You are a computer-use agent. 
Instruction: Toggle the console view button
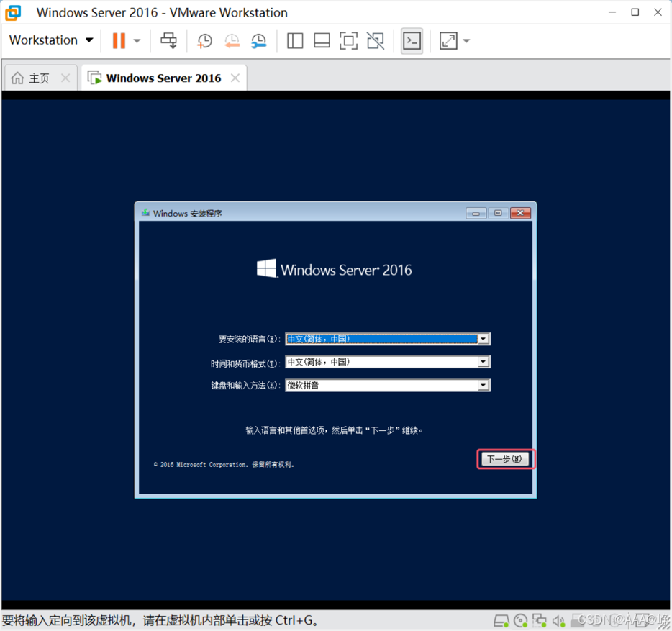pyautogui.click(x=412, y=41)
